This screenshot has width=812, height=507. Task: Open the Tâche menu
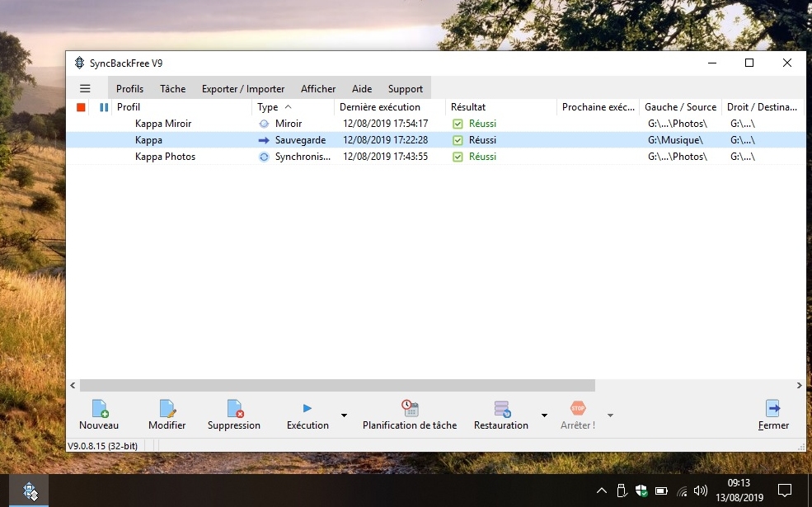[172, 88]
